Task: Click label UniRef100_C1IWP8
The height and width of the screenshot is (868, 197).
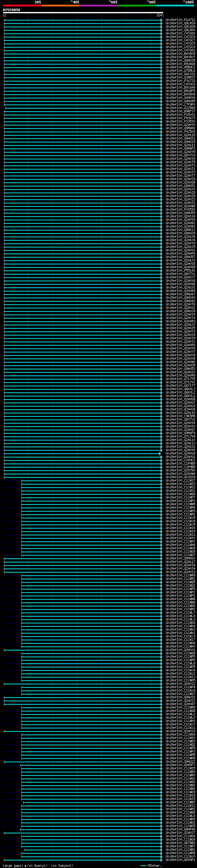Action: point(180,749)
